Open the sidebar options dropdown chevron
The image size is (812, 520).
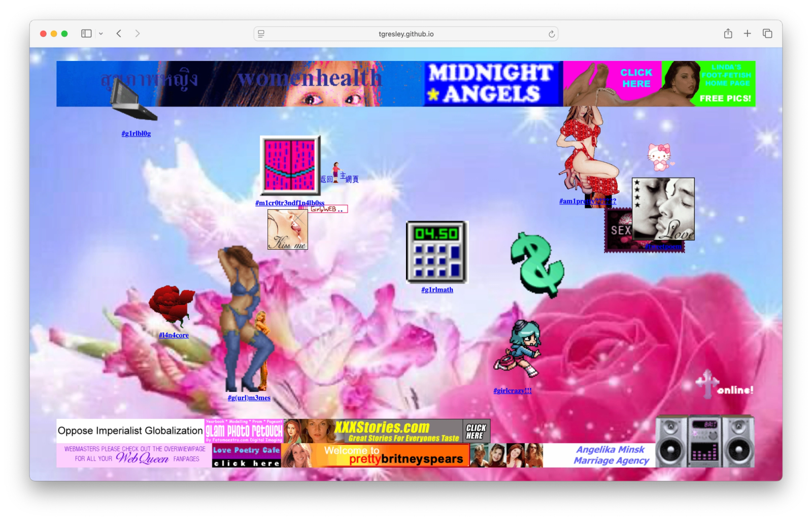(x=101, y=34)
